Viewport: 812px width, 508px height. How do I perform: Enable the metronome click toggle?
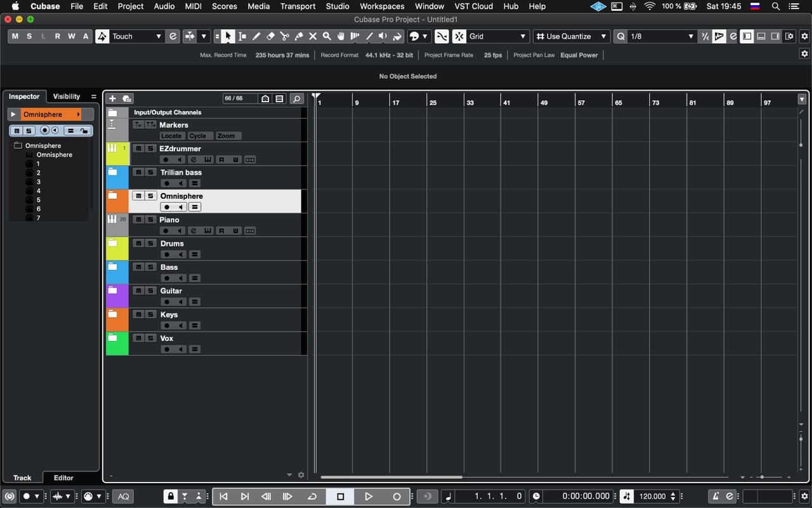[x=716, y=497]
